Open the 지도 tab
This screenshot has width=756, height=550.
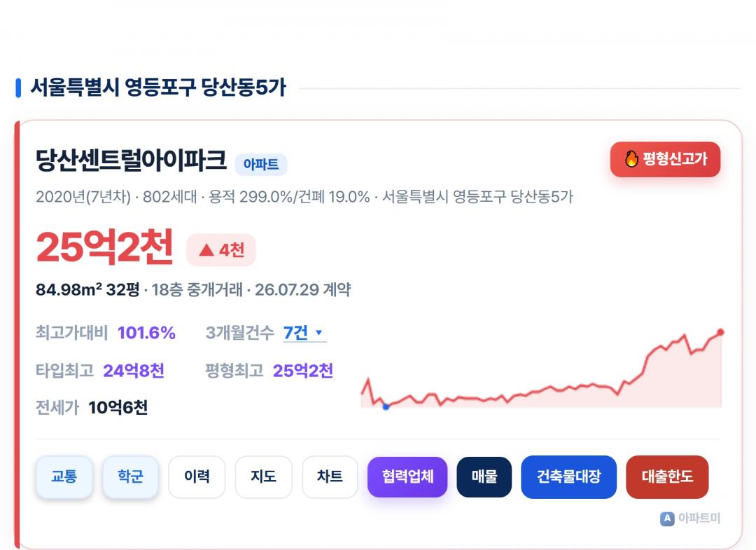pos(263,476)
